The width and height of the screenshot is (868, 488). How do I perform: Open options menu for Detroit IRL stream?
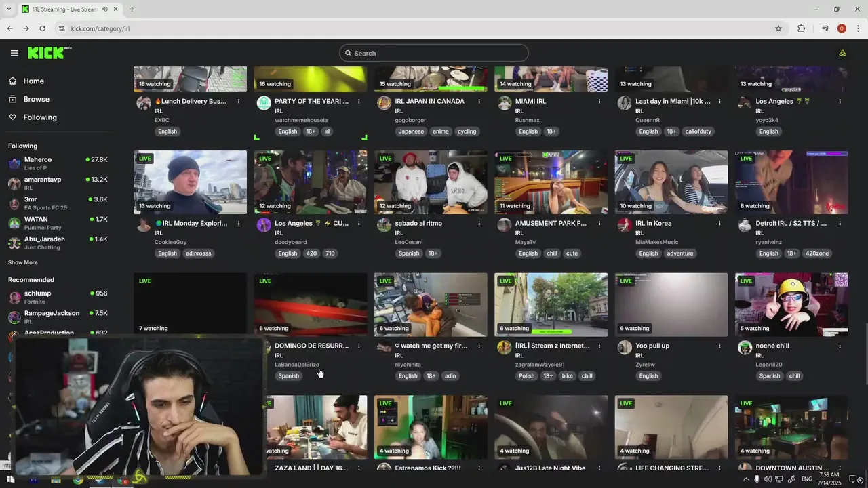click(x=840, y=223)
